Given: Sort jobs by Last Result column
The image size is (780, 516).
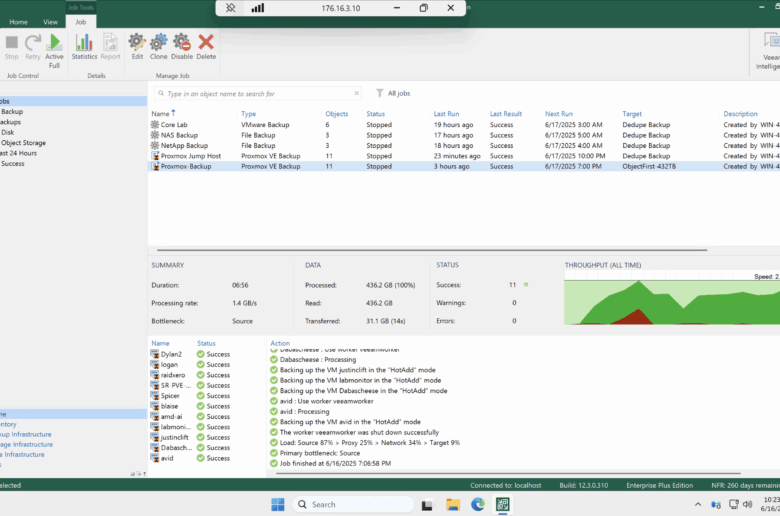Looking at the screenshot, I should coord(506,114).
